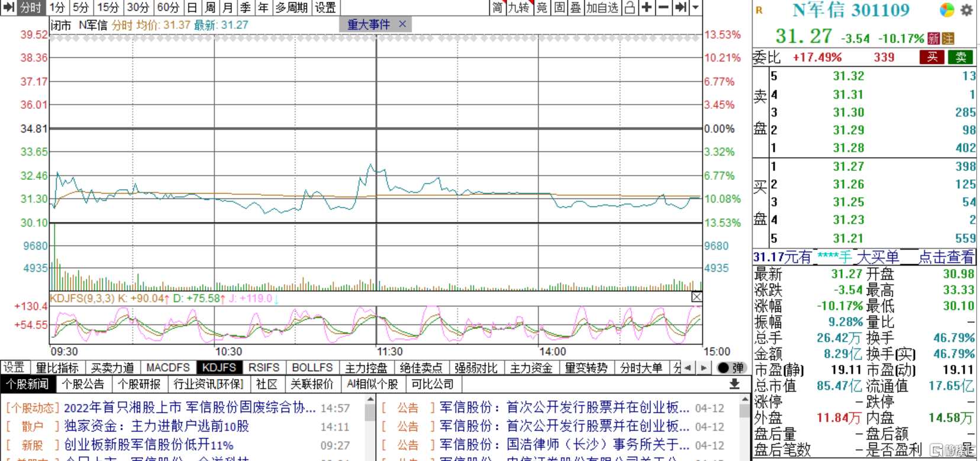Screen dimensions: 980x461
Task: Click the plus zoom-in icon in chart toolbar
Action: 647,8
